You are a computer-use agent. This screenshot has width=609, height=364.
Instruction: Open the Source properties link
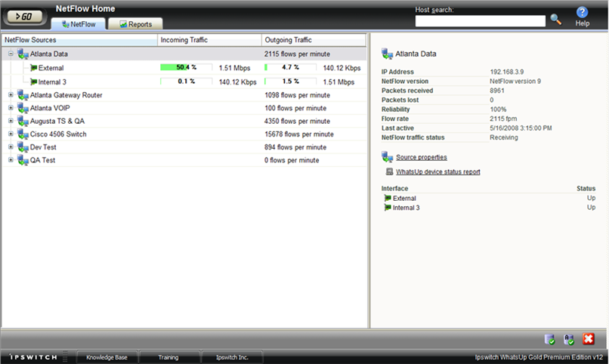point(421,157)
